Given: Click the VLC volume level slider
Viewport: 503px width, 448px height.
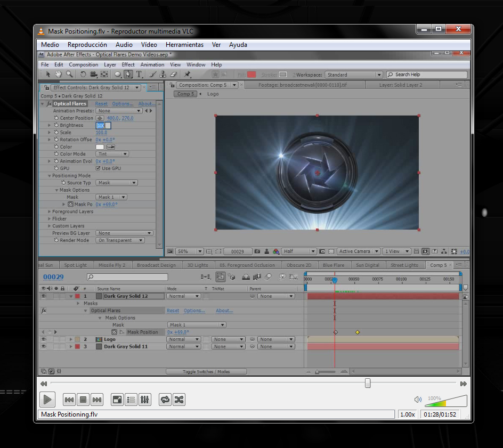Looking at the screenshot, I should (x=446, y=401).
